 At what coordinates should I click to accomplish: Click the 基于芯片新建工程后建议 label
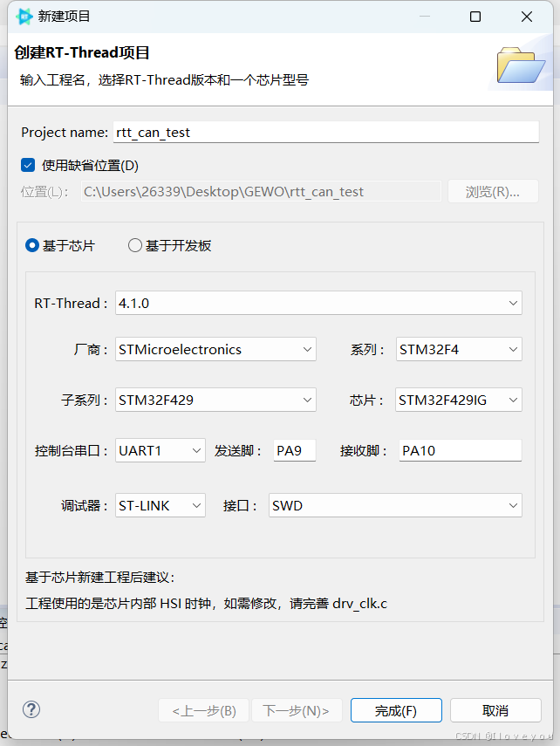100,577
